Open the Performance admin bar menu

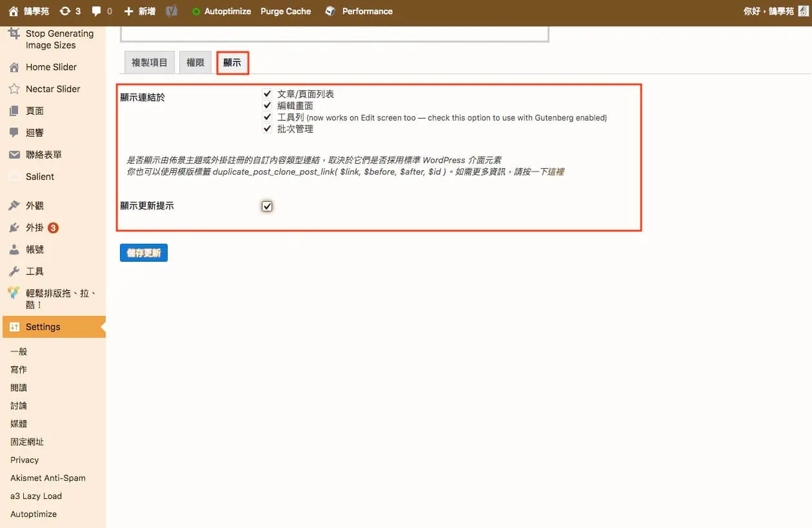pyautogui.click(x=368, y=11)
